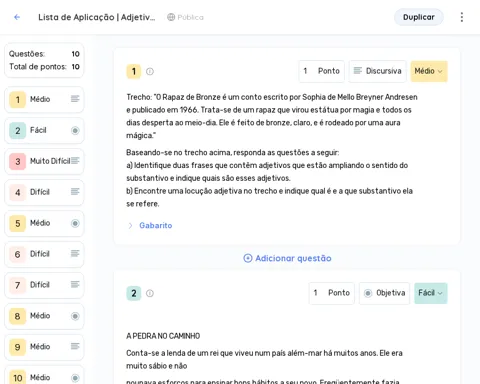480x384 pixels.
Task: Click the paragraph starting Conta-se a lenda
Action: (x=264, y=359)
